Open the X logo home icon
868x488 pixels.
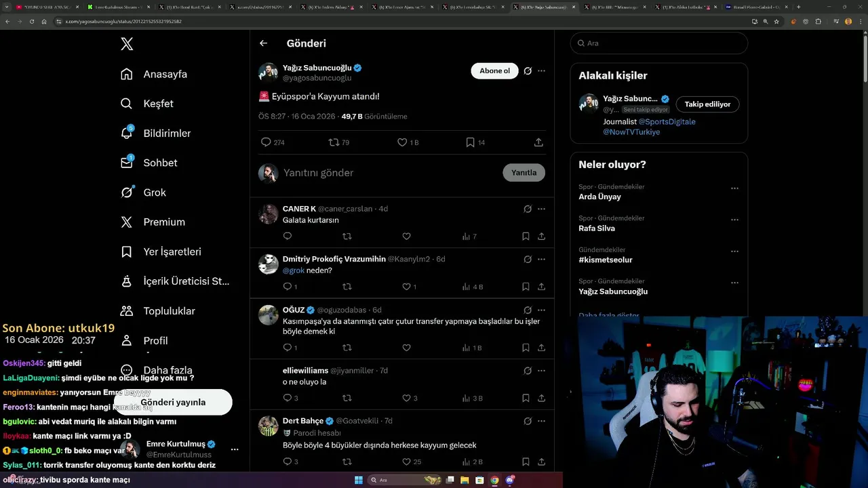click(127, 44)
